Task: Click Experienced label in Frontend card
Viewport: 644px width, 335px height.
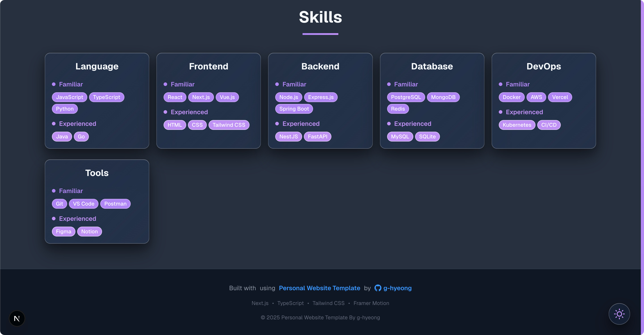Action: (x=189, y=112)
